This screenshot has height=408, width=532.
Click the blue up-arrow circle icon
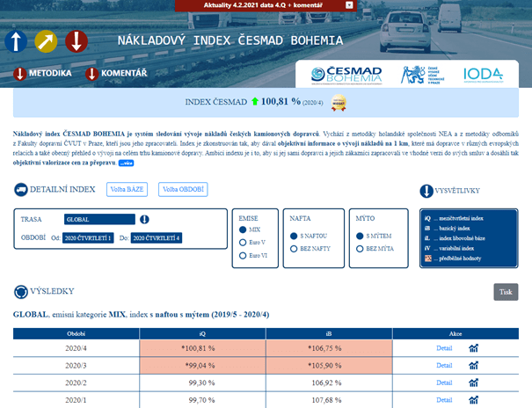pos(16,41)
